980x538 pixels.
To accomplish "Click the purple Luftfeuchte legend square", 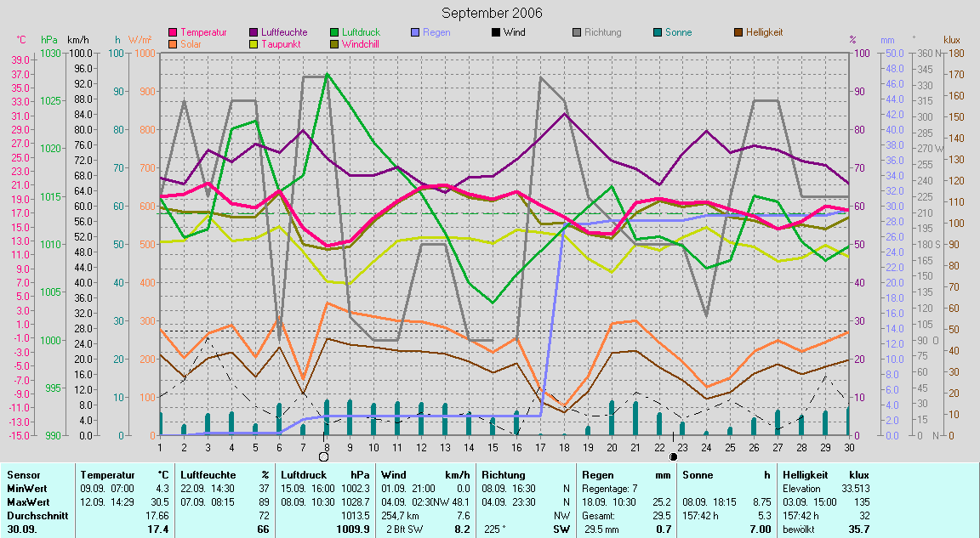I will pyautogui.click(x=254, y=32).
